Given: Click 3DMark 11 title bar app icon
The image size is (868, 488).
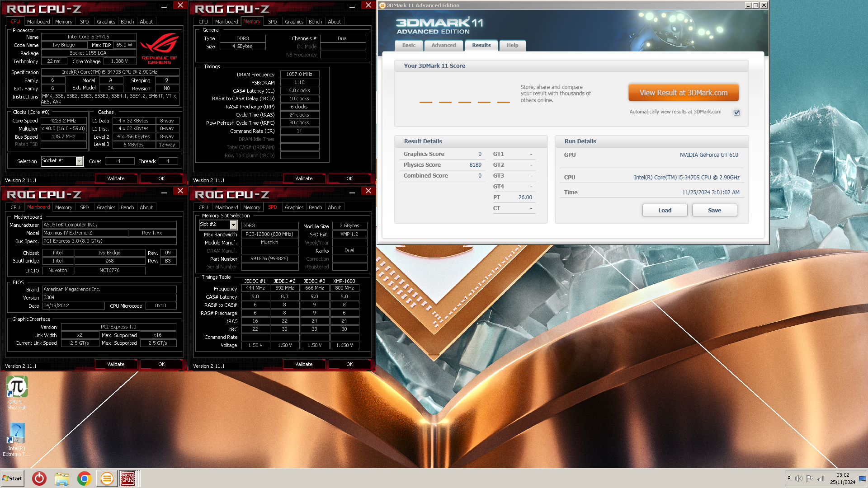Looking at the screenshot, I should (x=382, y=5).
